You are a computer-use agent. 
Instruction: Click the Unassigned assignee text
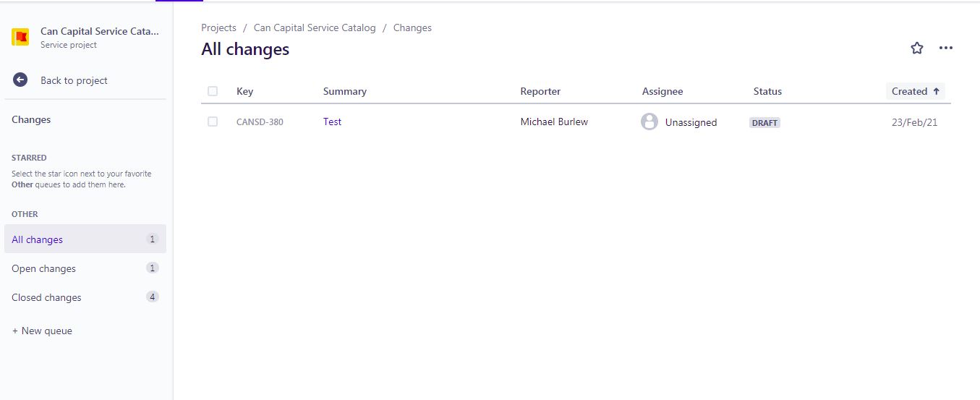point(691,122)
